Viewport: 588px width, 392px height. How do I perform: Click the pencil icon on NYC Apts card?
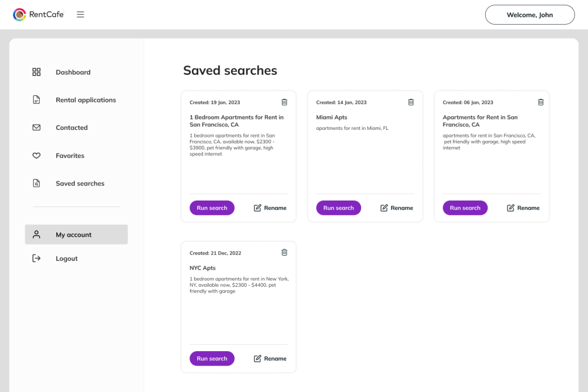[x=258, y=359]
